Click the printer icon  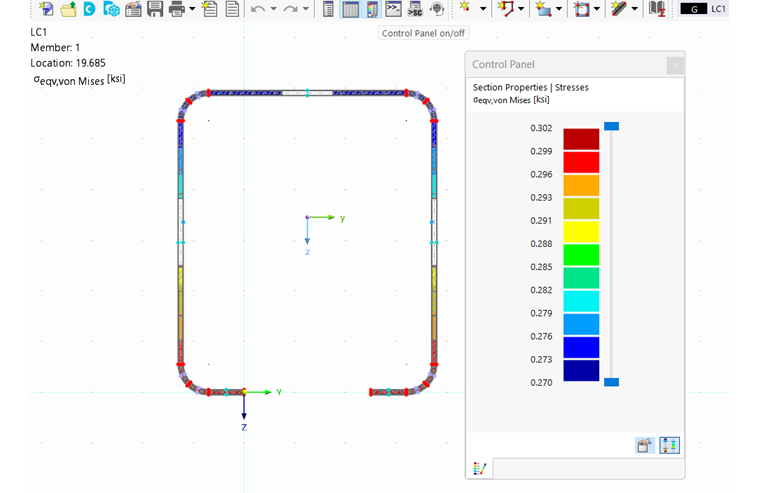[x=177, y=9]
